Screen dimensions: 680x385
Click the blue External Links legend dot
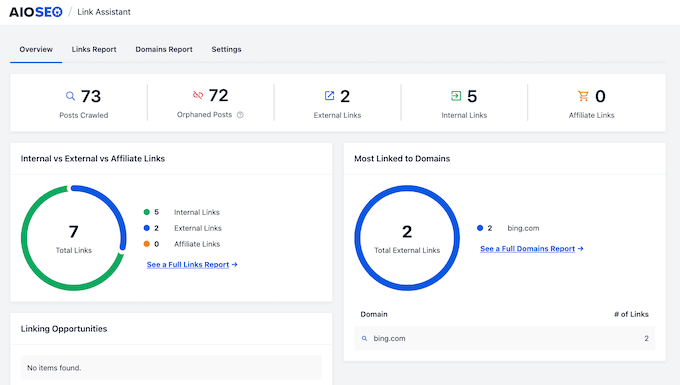147,228
